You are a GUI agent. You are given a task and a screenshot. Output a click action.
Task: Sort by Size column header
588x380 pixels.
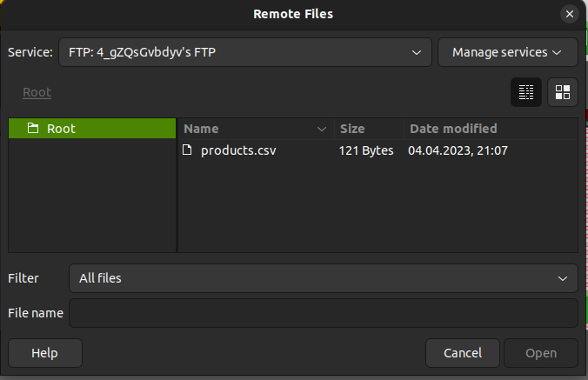[369, 129]
